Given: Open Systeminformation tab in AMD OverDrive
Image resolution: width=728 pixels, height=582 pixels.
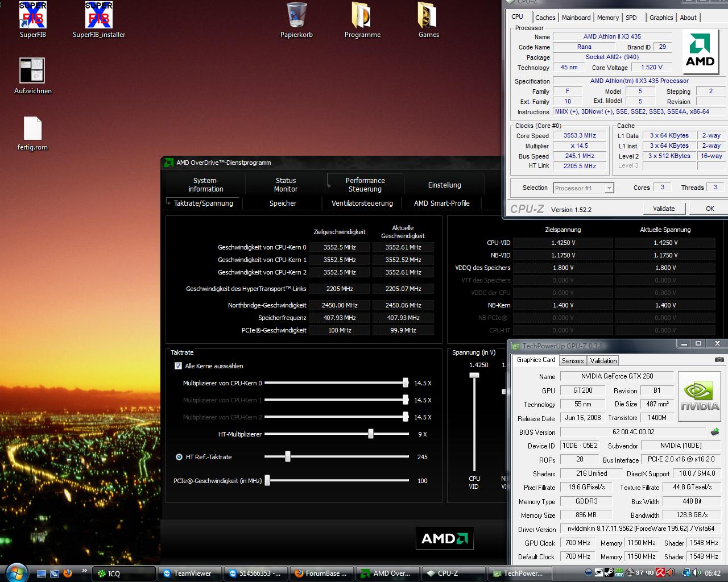Looking at the screenshot, I should (206, 185).
